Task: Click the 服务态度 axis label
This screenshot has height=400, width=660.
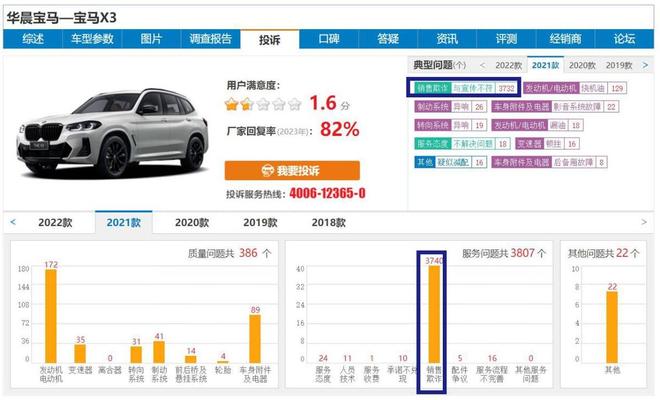Action: (323, 374)
